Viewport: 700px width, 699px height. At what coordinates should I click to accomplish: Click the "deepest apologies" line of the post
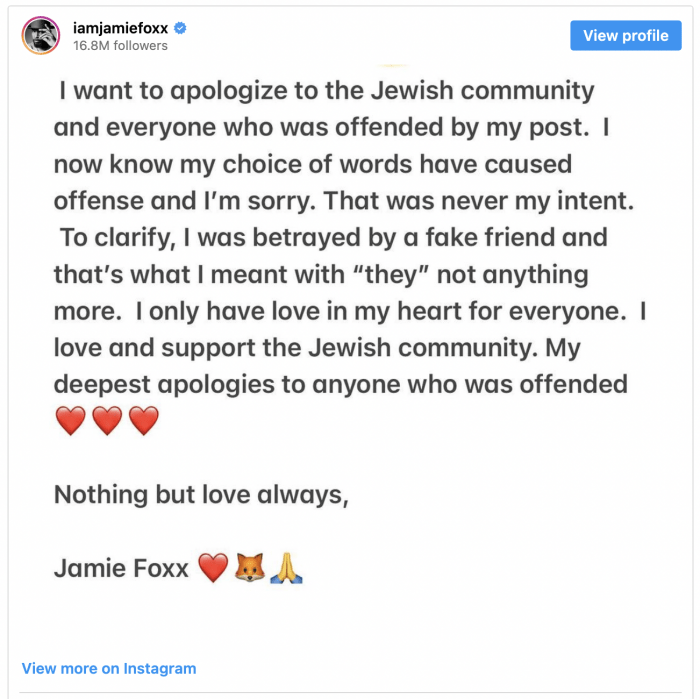tap(340, 385)
